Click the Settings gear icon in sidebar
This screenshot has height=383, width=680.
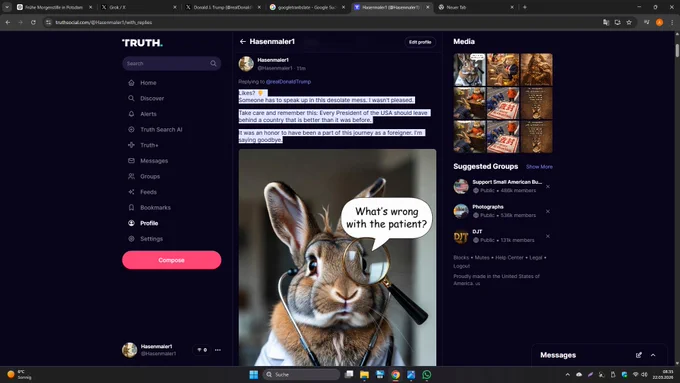[131, 239]
